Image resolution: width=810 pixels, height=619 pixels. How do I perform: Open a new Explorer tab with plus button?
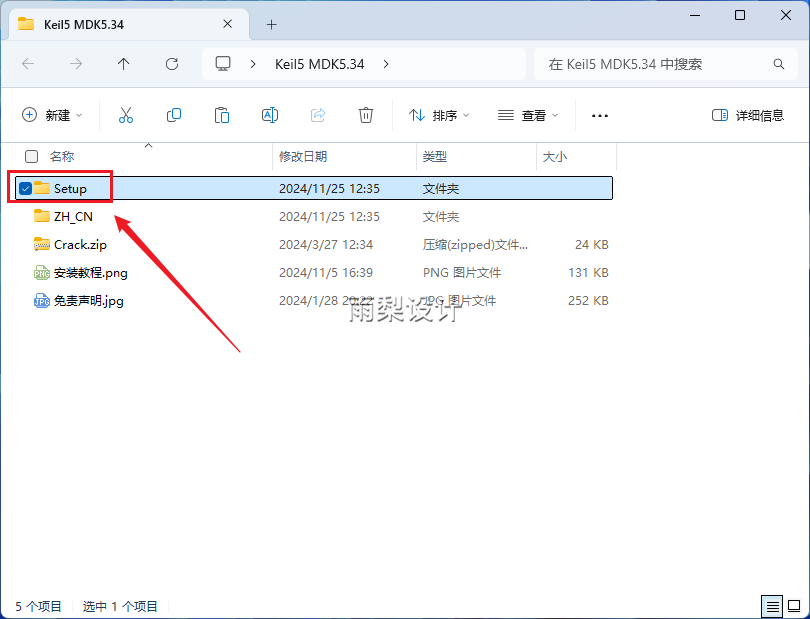coord(271,24)
